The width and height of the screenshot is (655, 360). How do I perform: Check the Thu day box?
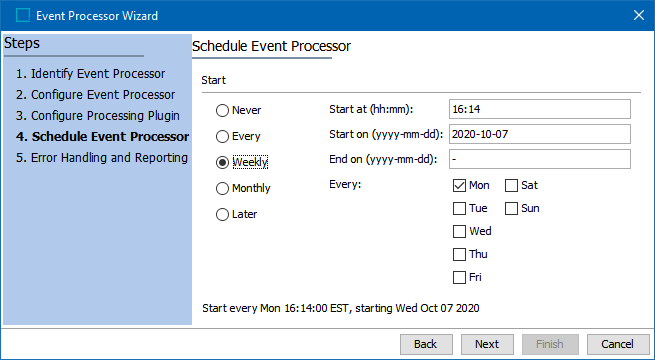(459, 254)
